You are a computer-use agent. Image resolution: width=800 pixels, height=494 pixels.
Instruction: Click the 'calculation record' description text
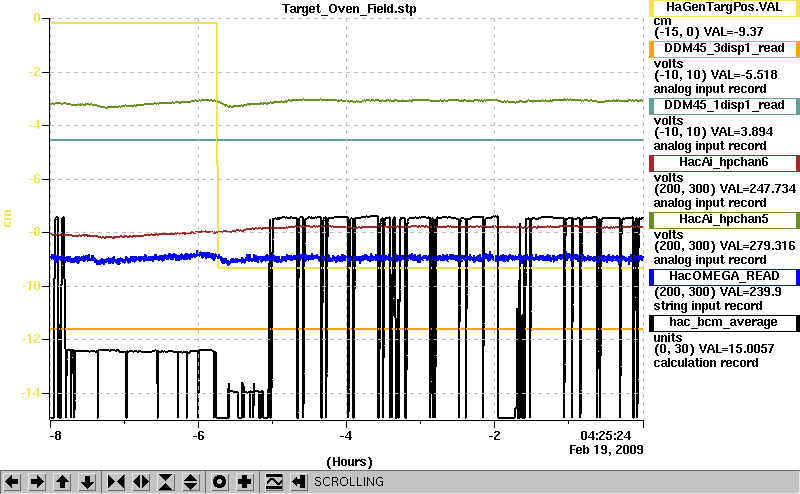(x=706, y=363)
